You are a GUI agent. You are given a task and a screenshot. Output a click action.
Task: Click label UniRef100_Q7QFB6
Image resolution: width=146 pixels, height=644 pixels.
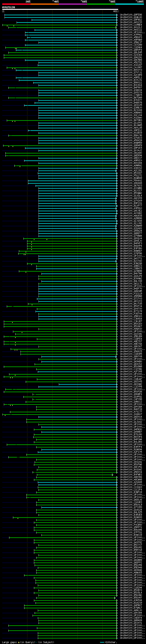(131, 254)
